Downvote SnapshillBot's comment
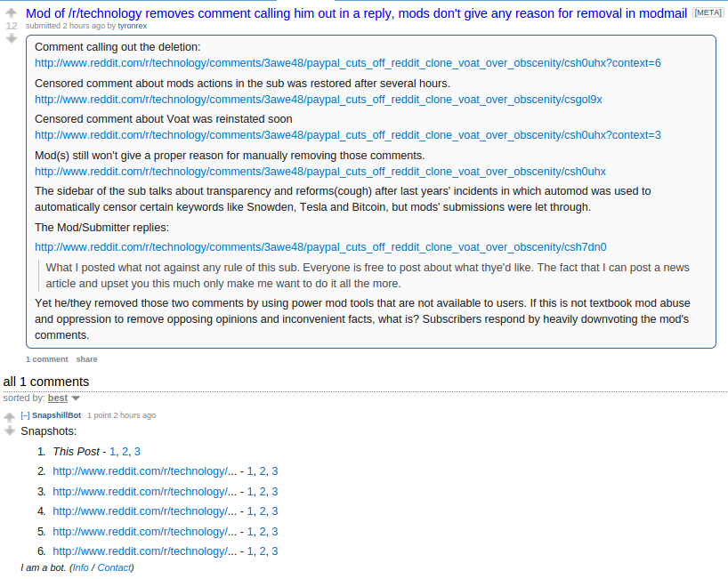Screen dimensions: 728x579 pos(8,429)
